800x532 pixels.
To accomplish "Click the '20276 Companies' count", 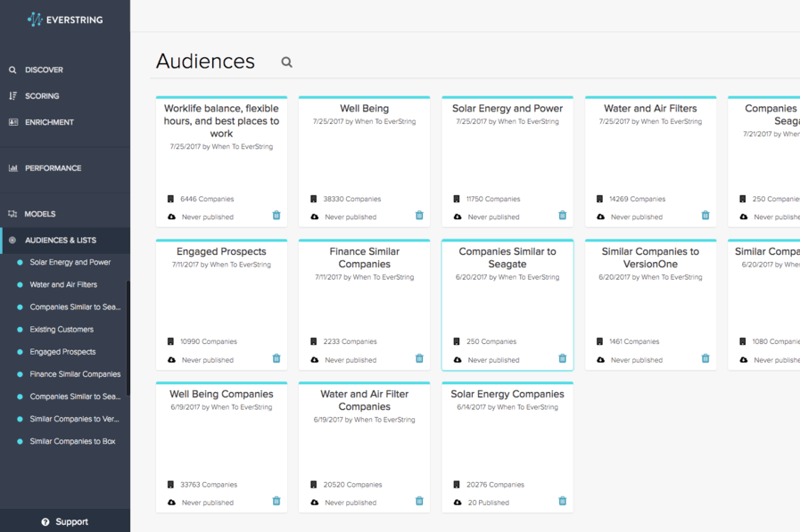I will (495, 485).
